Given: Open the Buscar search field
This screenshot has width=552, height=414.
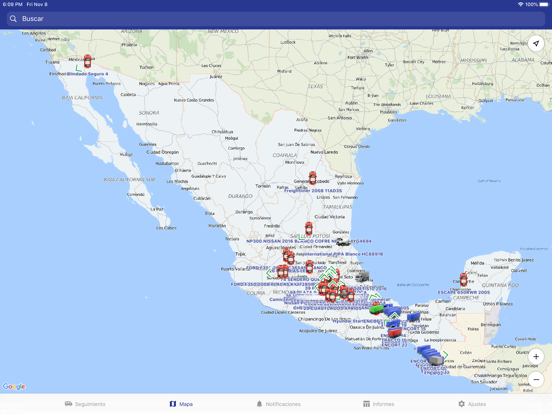Looking at the screenshot, I should [276, 19].
